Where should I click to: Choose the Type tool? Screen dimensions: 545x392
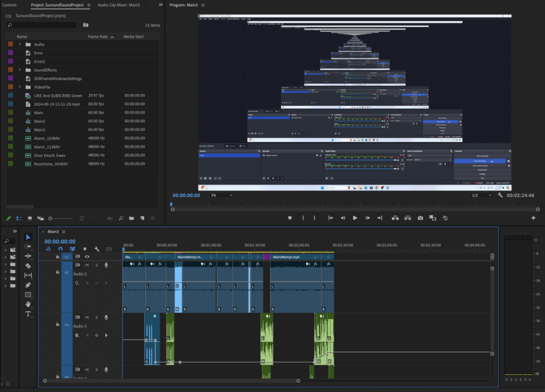[28, 314]
